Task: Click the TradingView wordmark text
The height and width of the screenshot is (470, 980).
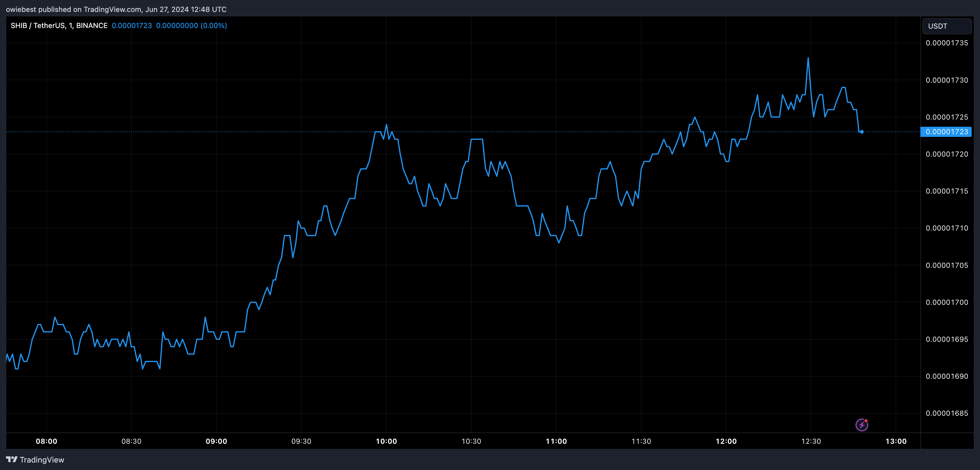Action: (x=42, y=460)
